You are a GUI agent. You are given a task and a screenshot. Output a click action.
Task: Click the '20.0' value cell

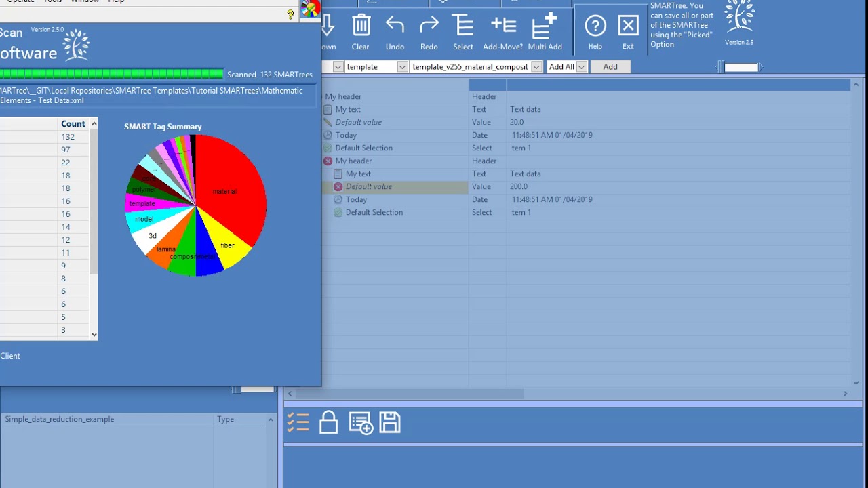tap(517, 123)
